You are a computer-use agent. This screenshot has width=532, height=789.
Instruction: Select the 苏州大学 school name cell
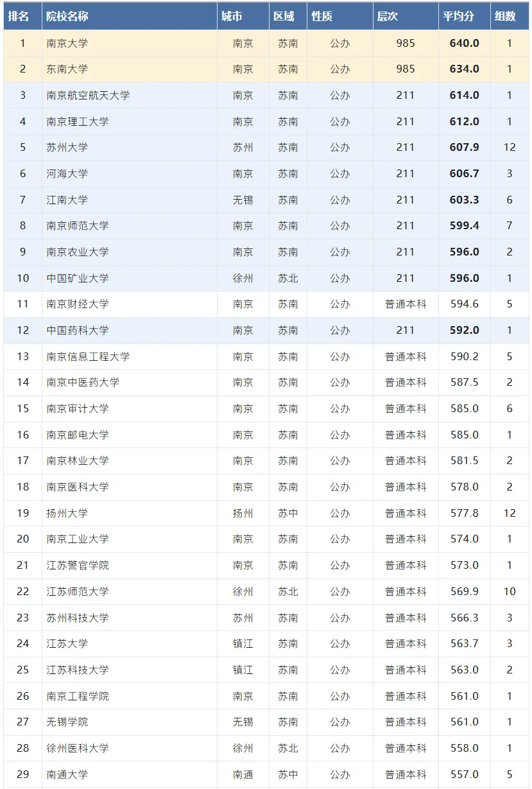129,148
